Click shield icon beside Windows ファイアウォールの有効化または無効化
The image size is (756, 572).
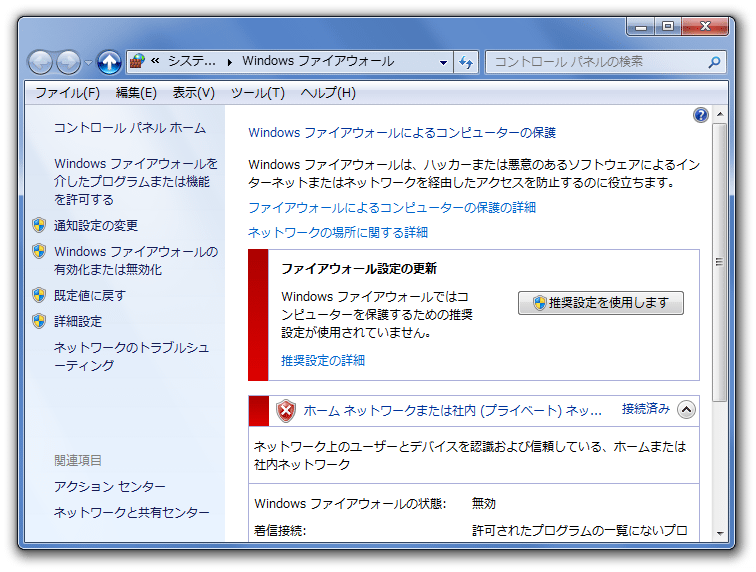click(x=39, y=251)
